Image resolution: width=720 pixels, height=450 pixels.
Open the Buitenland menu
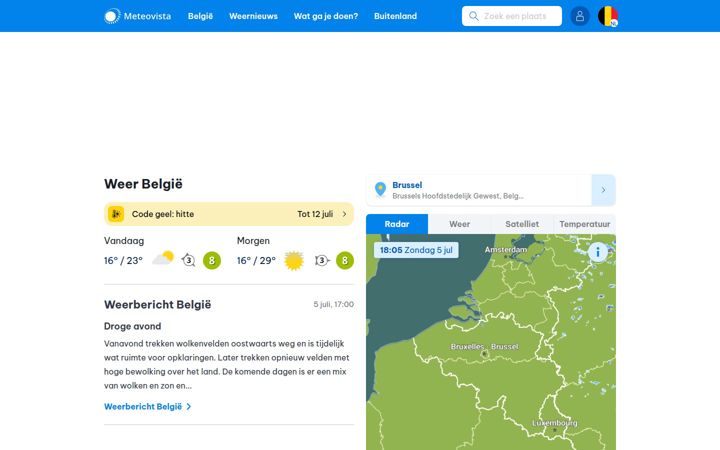click(x=395, y=16)
